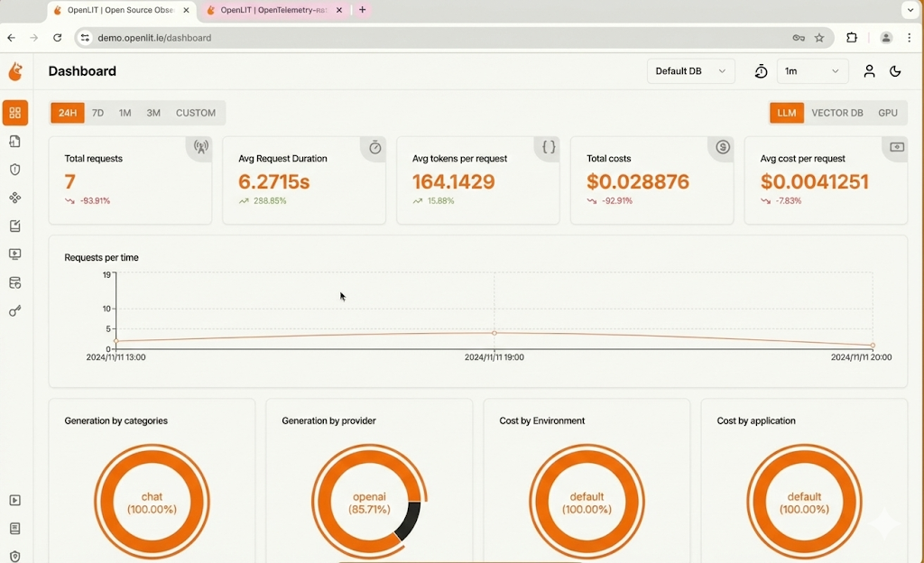Open the user profile icon
This screenshot has width=924, height=563.
pos(869,71)
